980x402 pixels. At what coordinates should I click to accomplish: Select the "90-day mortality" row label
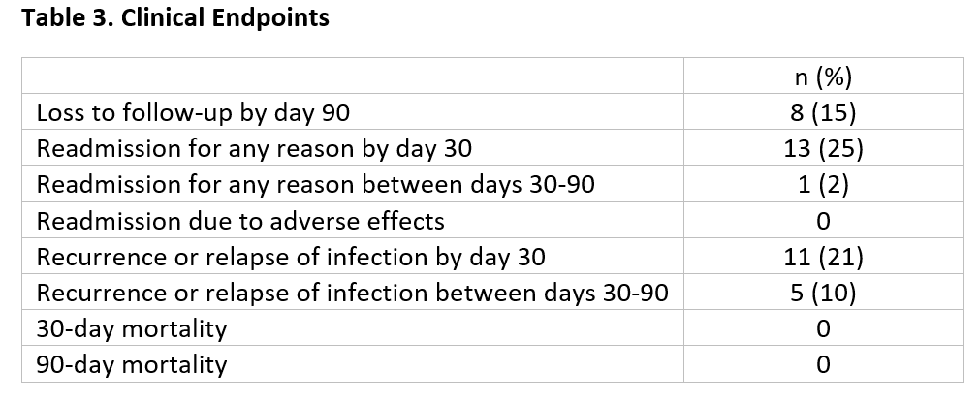click(132, 364)
